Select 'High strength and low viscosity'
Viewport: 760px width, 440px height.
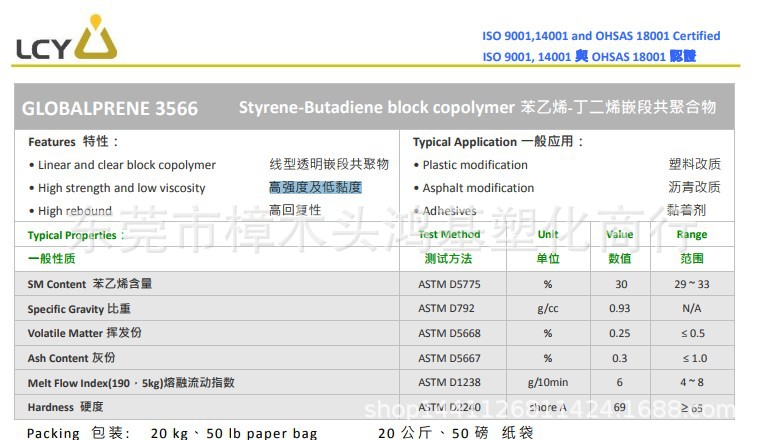(121, 188)
